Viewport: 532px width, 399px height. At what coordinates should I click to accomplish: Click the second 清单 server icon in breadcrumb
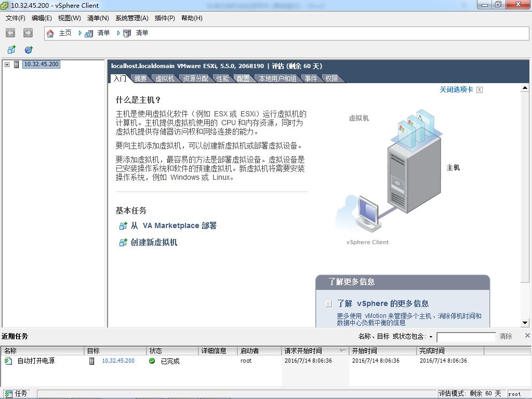tap(127, 33)
